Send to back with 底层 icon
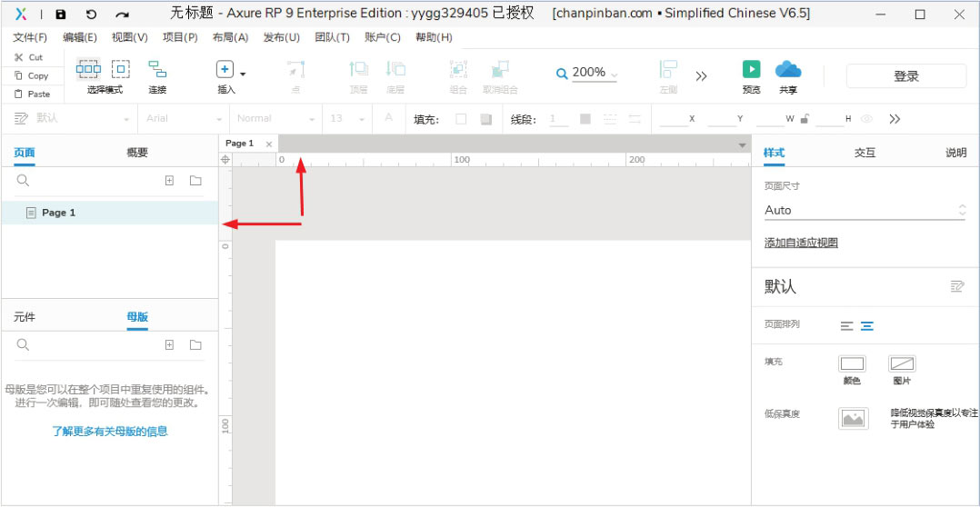The height and width of the screenshot is (507, 980). (x=395, y=69)
